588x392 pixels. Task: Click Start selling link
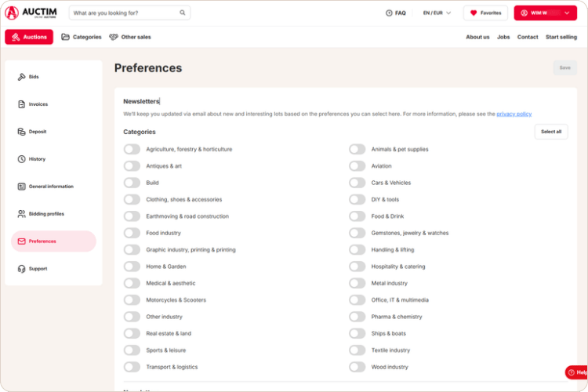tap(561, 37)
